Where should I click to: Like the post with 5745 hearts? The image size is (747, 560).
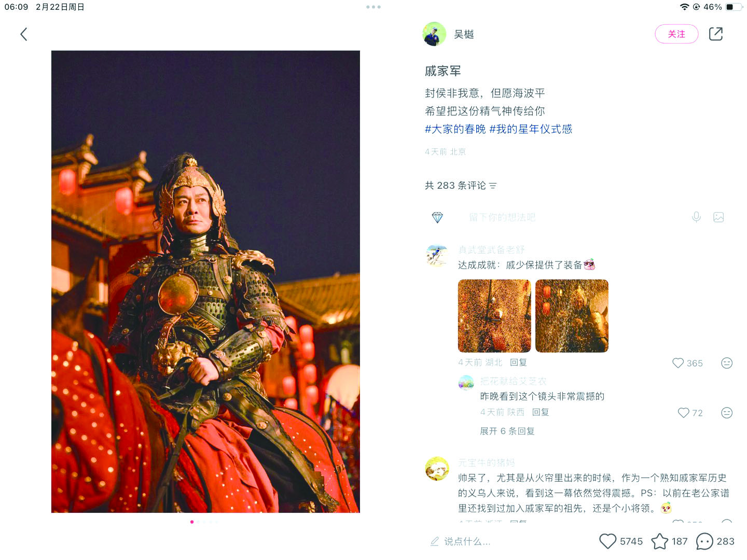[x=620, y=541]
